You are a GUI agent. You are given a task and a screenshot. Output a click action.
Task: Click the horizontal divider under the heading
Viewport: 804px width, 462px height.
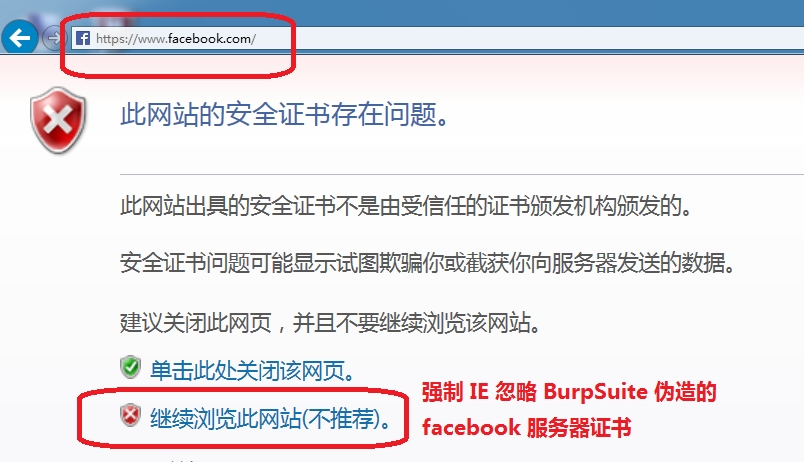point(461,174)
